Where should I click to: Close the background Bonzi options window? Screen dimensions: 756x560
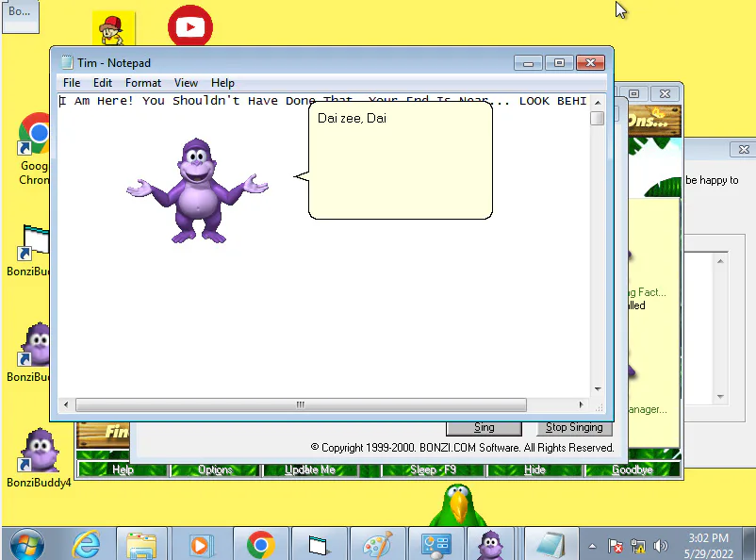tap(666, 93)
